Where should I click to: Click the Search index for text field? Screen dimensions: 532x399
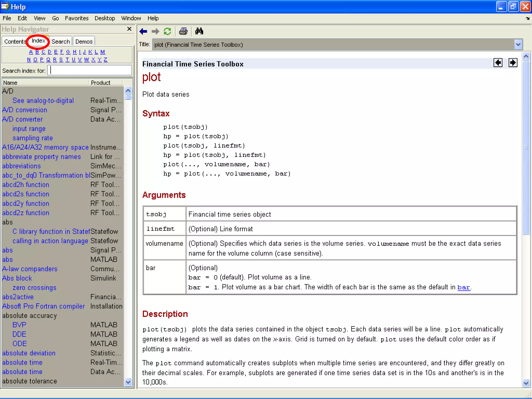(90, 70)
